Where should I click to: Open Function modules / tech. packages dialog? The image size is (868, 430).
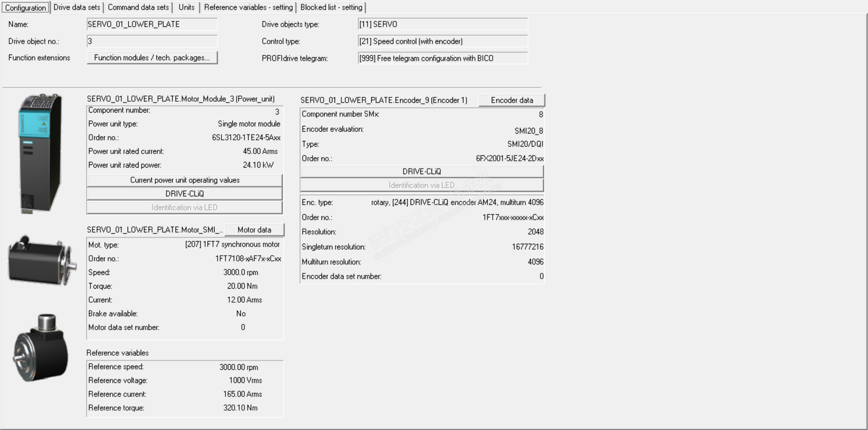tap(152, 58)
